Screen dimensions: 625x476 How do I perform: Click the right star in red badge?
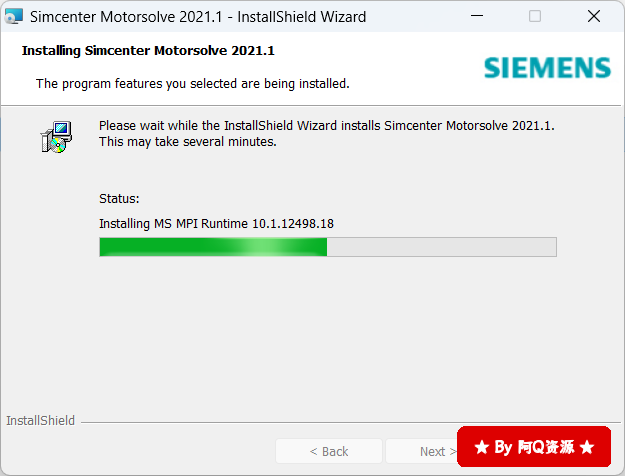(x=587, y=447)
